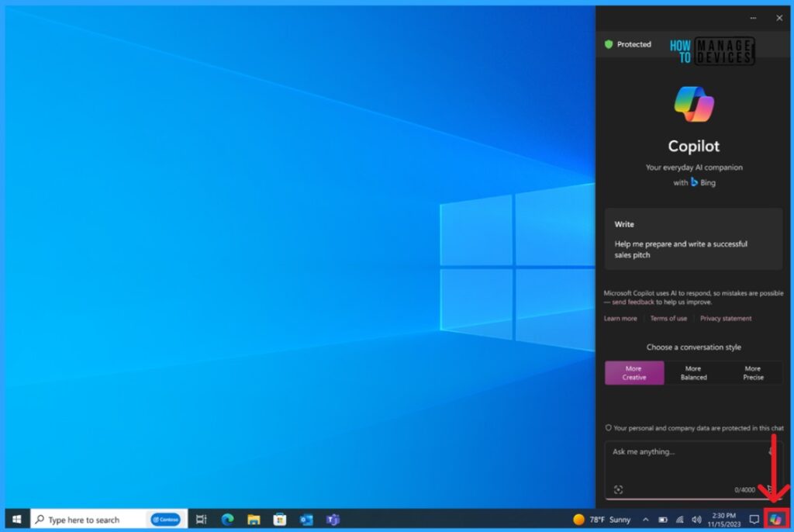Click the 0/4000 character counter
This screenshot has width=794, height=532.
[744, 490]
